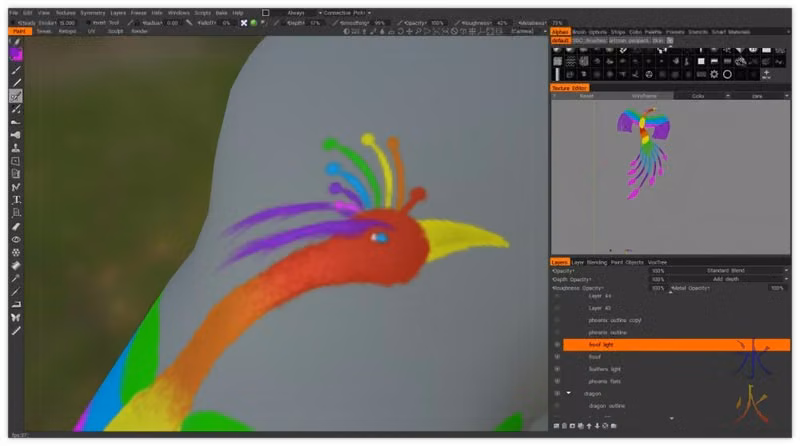Click the new layer icon in Layers footer
Viewport: 800px width, 446px height.
tap(556, 426)
